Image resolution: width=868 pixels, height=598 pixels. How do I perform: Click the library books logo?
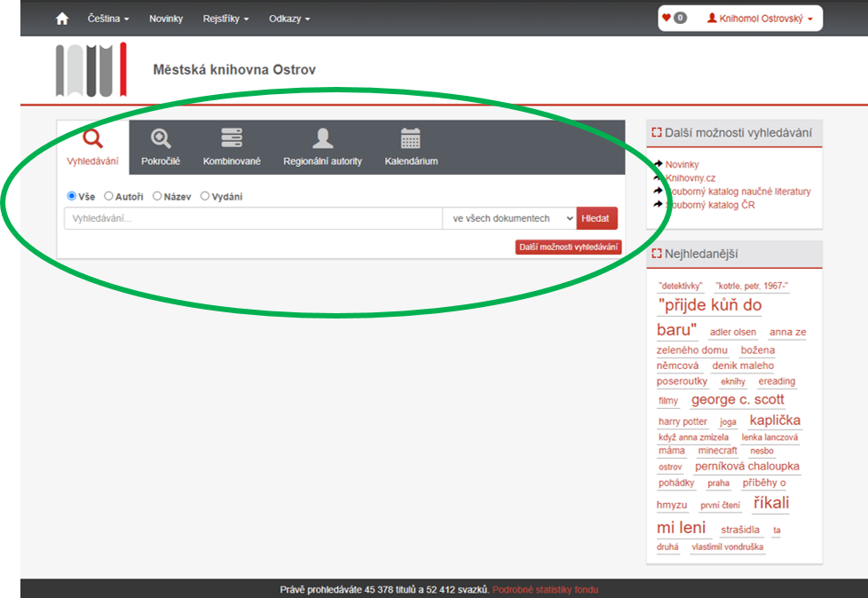click(x=91, y=69)
